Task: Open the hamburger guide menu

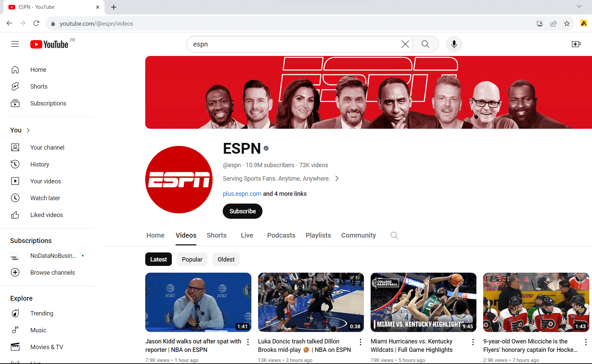Action: (15, 44)
